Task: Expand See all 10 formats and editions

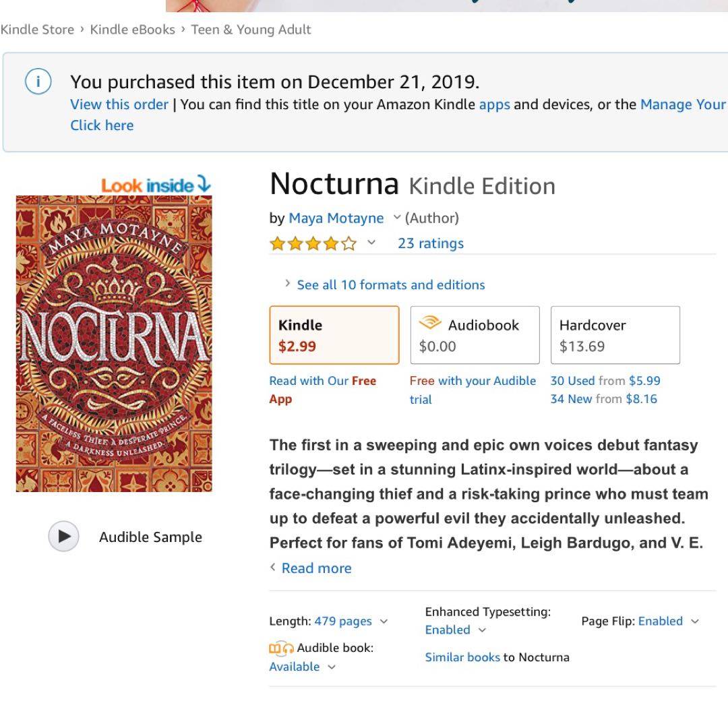Action: (390, 284)
